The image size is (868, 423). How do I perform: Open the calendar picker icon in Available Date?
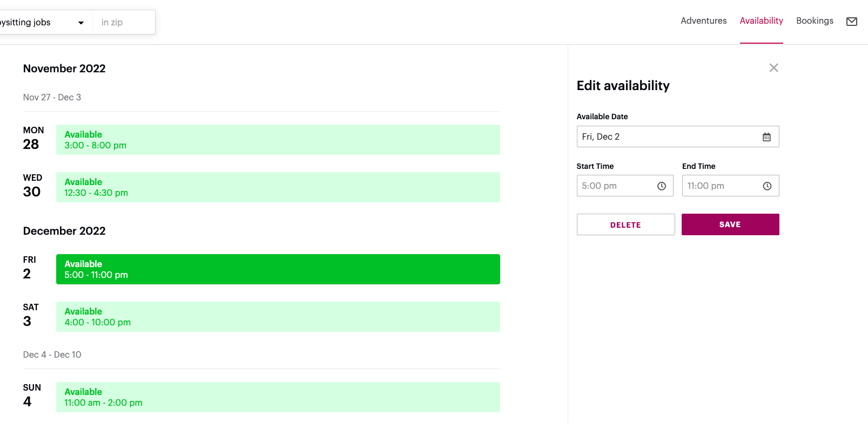(766, 137)
